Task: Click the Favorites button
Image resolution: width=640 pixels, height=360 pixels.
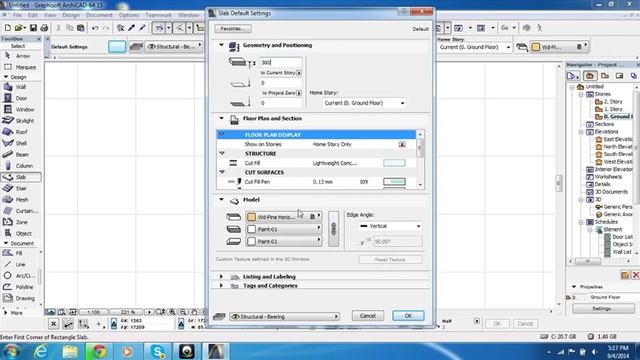Action: pos(233,29)
